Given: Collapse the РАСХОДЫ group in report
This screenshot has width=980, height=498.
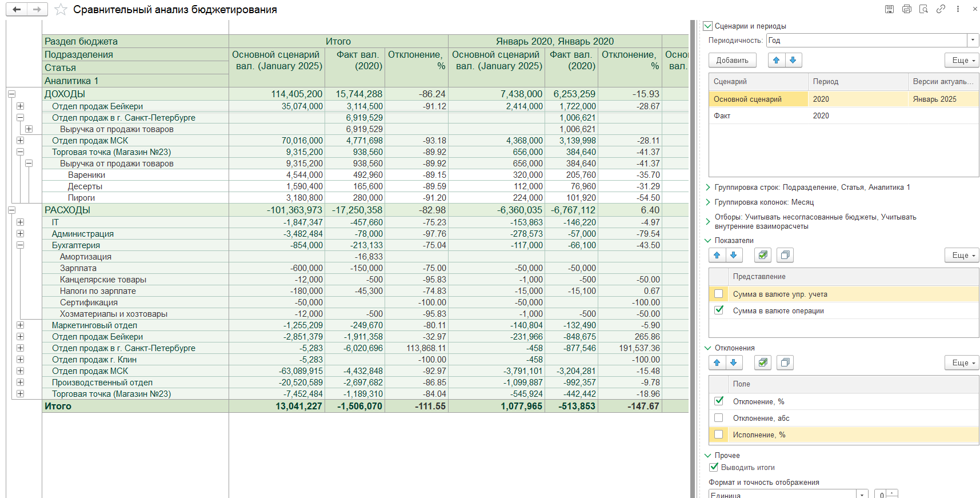Looking at the screenshot, I should point(11,210).
